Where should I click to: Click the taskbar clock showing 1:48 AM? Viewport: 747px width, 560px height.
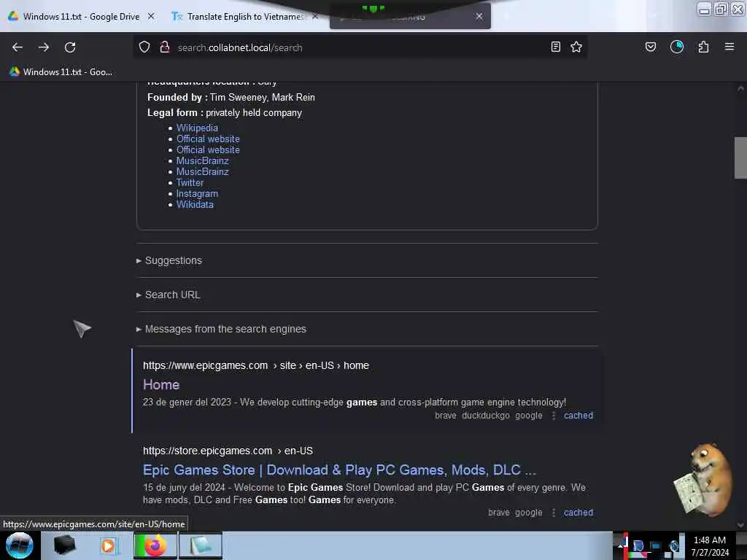(x=710, y=545)
